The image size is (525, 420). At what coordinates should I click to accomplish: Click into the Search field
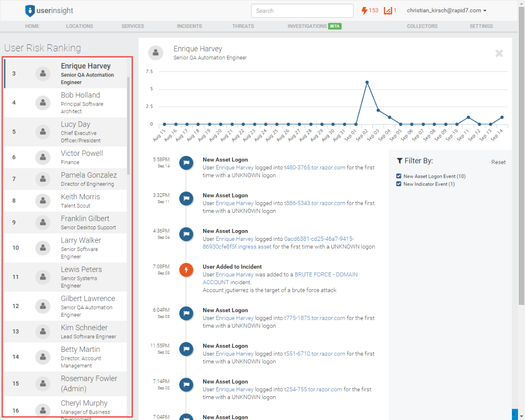(302, 11)
